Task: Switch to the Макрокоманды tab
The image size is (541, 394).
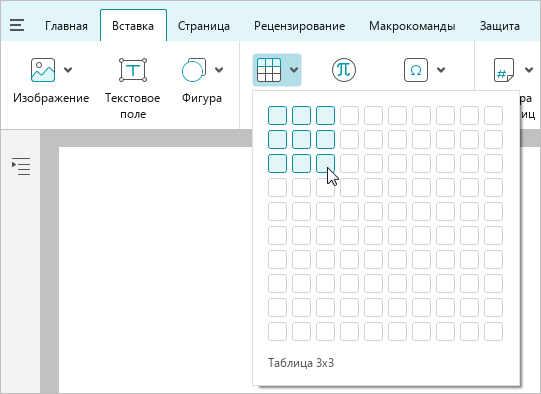Action: click(x=412, y=26)
